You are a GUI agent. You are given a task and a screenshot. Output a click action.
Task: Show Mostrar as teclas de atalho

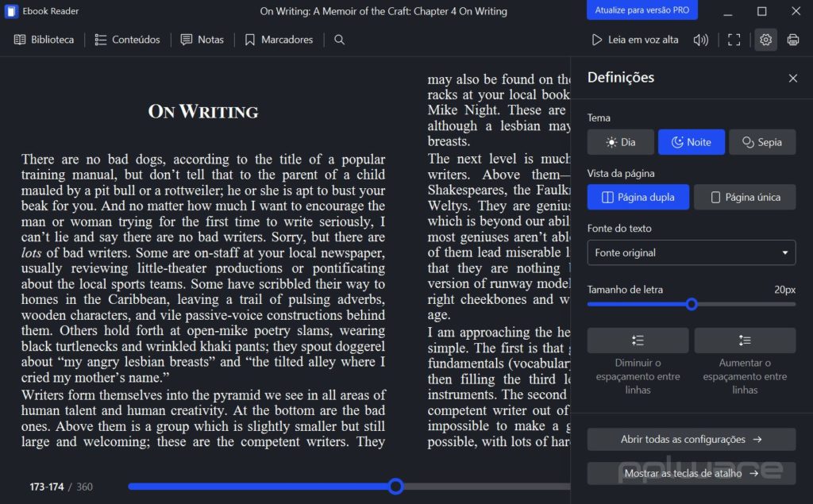[x=691, y=473]
